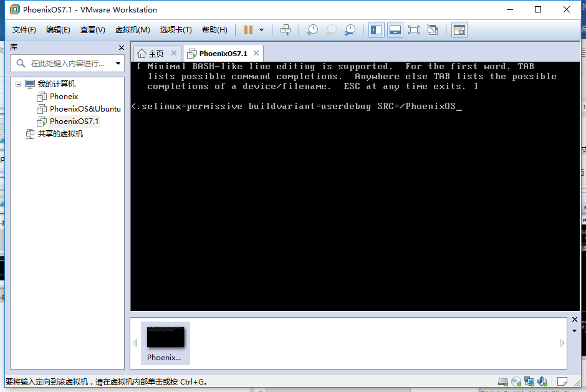This screenshot has width=586, height=392.
Task: Click the Phoenix... VM thumbnail
Action: [165, 343]
